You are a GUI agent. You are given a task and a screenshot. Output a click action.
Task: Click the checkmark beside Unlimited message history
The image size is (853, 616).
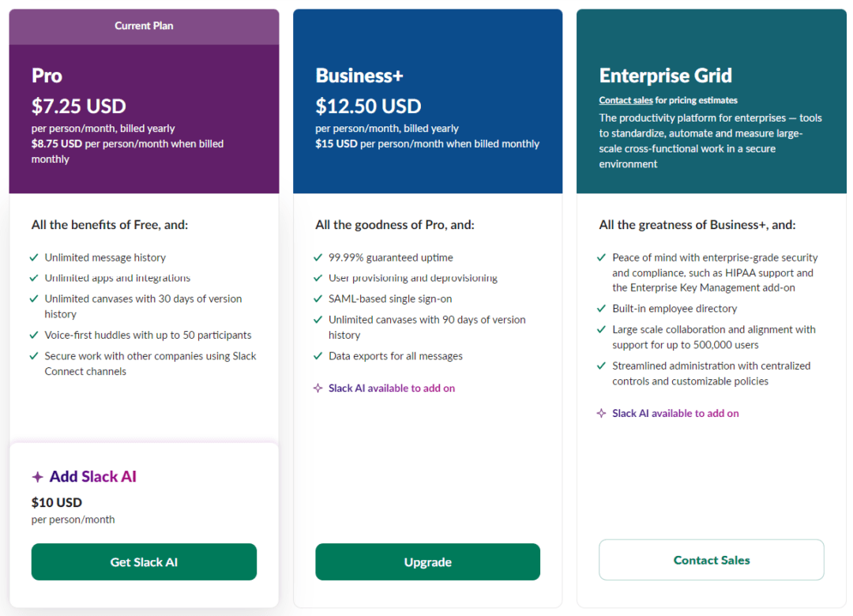(36, 257)
